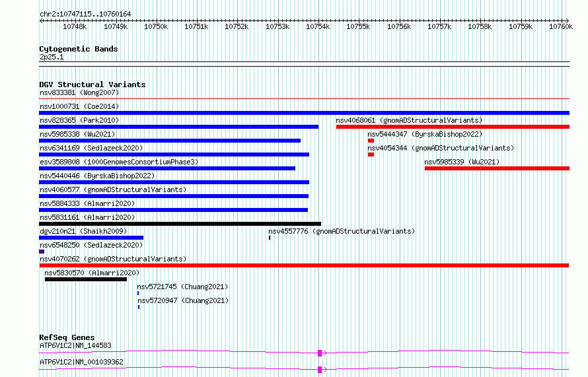
Task: Select the small purple nsv6548250 variant block
Action: 42,252
